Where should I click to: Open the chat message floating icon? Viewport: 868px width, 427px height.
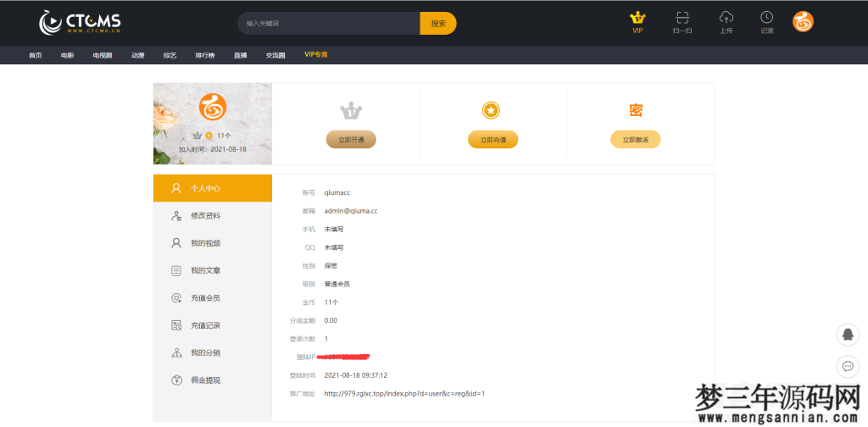click(847, 366)
